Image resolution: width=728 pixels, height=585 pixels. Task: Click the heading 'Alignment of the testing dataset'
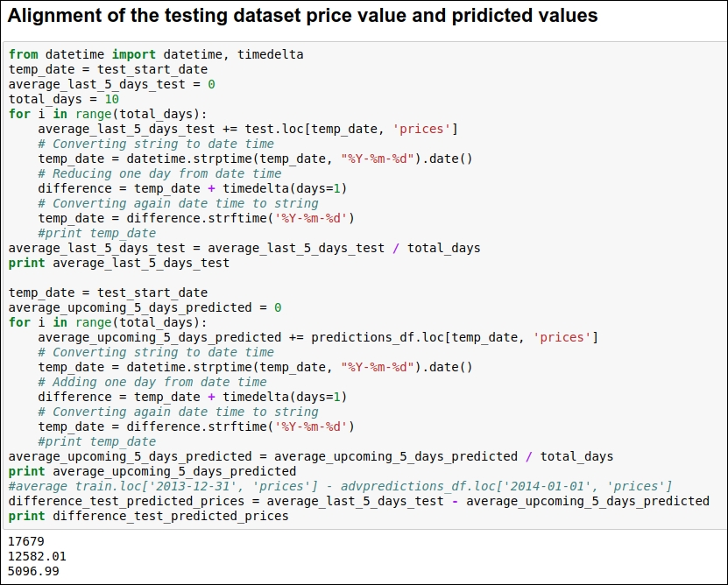click(303, 15)
